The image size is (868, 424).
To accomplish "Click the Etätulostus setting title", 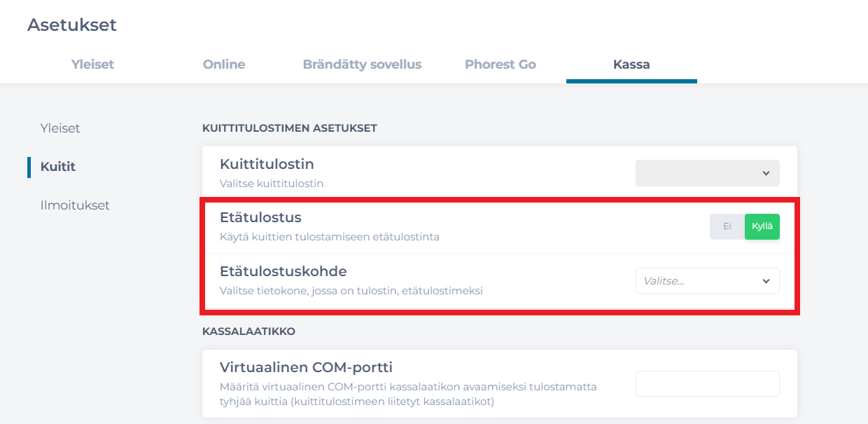I will click(x=260, y=217).
